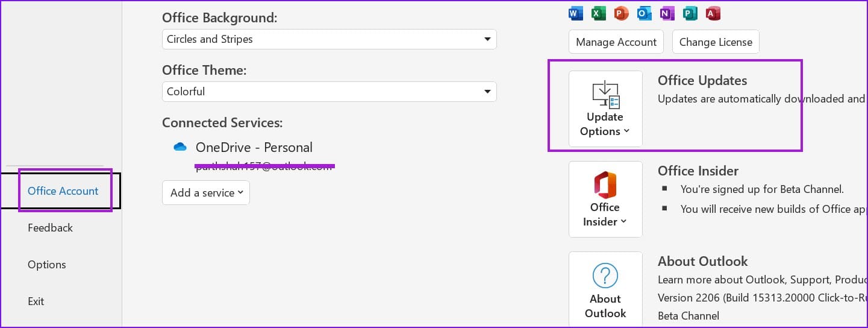Choose Exit in the sidebar

tap(36, 301)
